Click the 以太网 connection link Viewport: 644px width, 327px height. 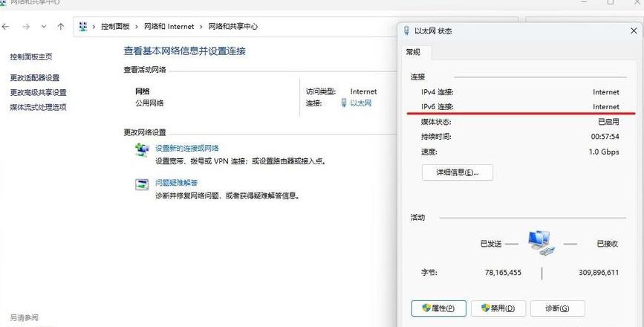[x=360, y=103]
